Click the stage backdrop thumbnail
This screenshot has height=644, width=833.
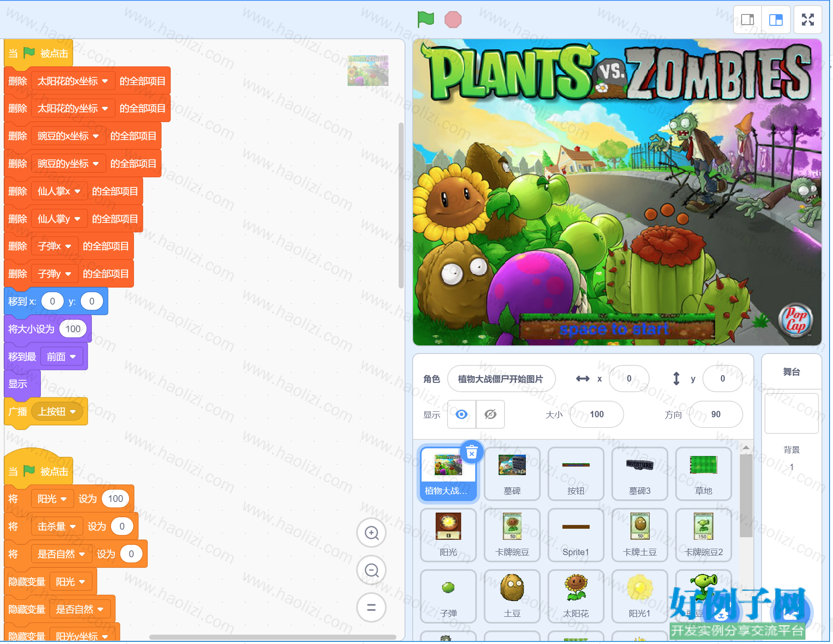[791, 413]
